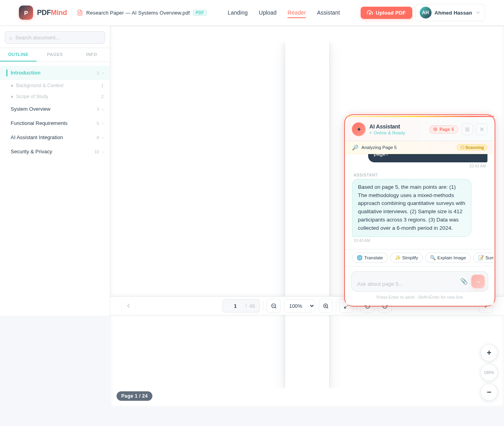Image resolution: width=504 pixels, height=426 pixels.
Task: Collapse the Introduction outline section
Action: [x=102, y=73]
